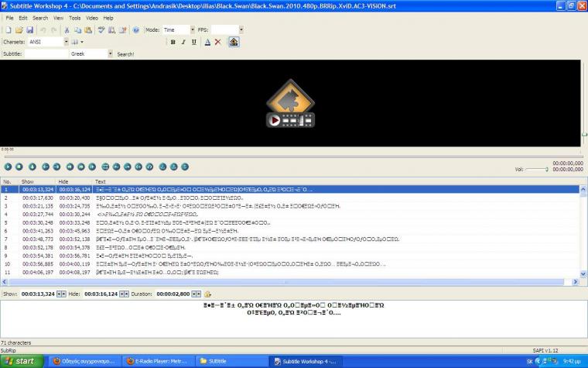This screenshot has width=588, height=368.
Task: Click the Windows start button
Action: 22,361
